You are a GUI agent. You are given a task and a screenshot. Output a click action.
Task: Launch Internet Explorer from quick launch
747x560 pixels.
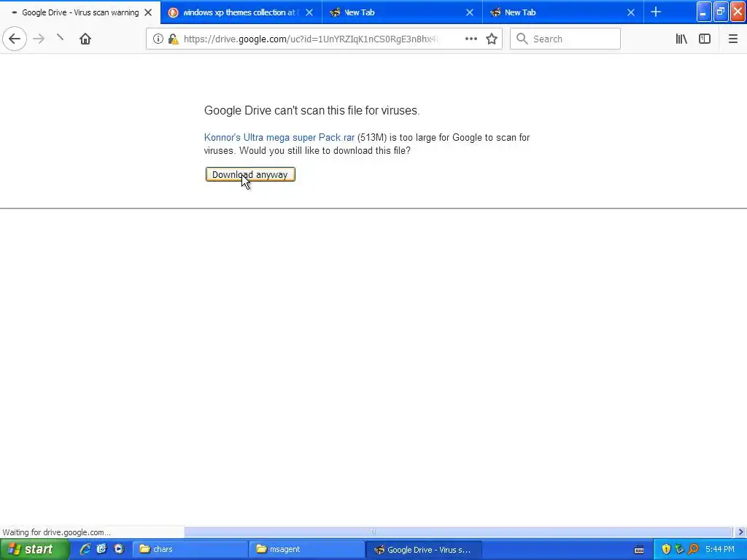(85, 549)
